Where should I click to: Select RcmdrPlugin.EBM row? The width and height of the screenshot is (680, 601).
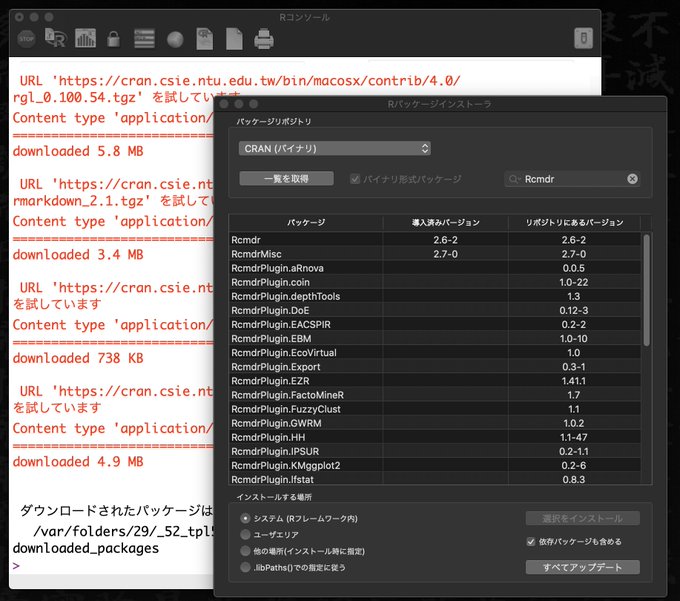(435, 339)
